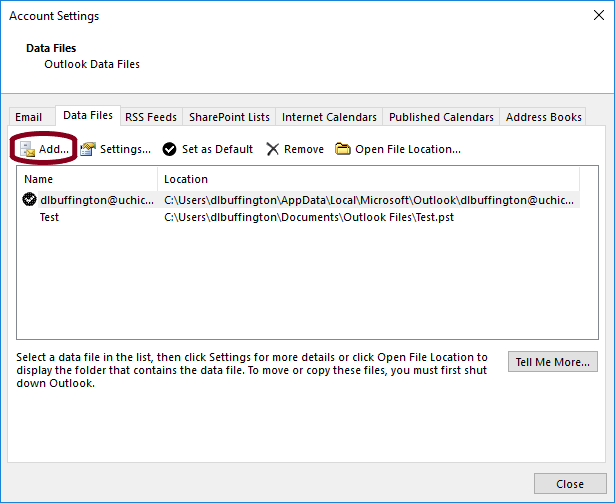Click the Remove X icon
Image resolution: width=615 pixels, height=503 pixels.
pos(273,149)
